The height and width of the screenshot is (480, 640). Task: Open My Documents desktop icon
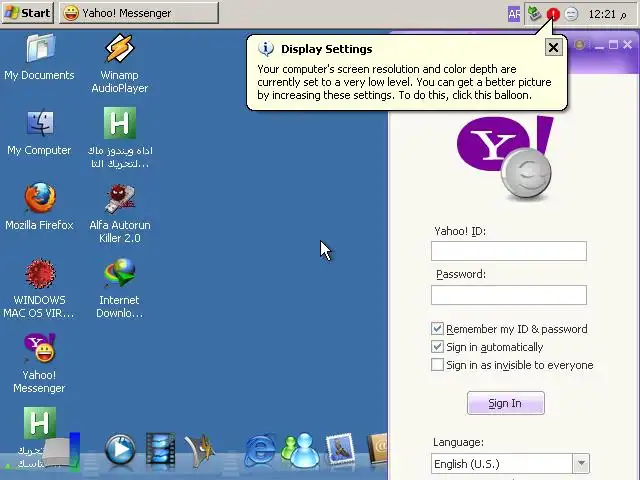(39, 57)
